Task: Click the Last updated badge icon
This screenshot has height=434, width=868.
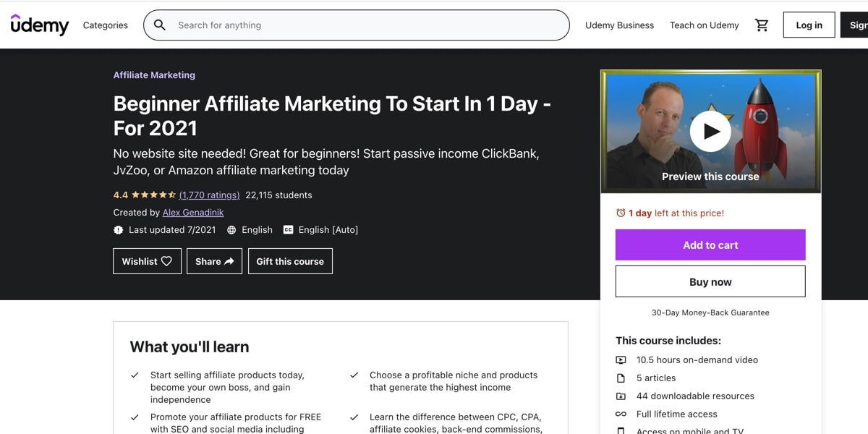Action: 119,230
